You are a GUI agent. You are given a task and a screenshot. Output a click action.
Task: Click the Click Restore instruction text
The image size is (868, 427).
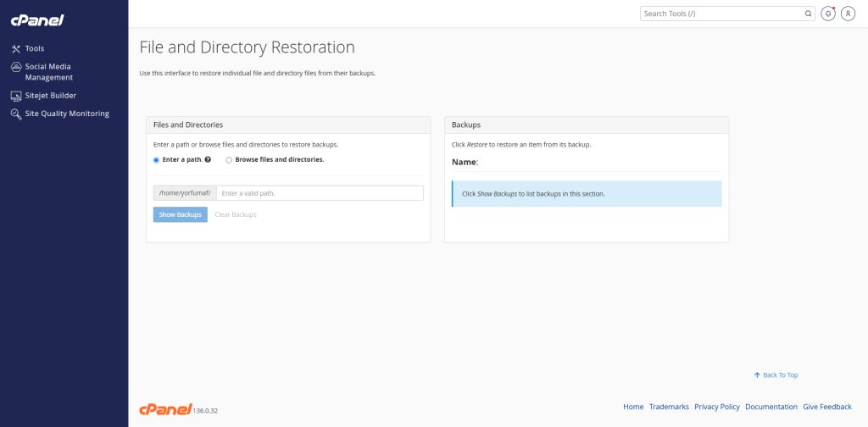click(x=521, y=145)
